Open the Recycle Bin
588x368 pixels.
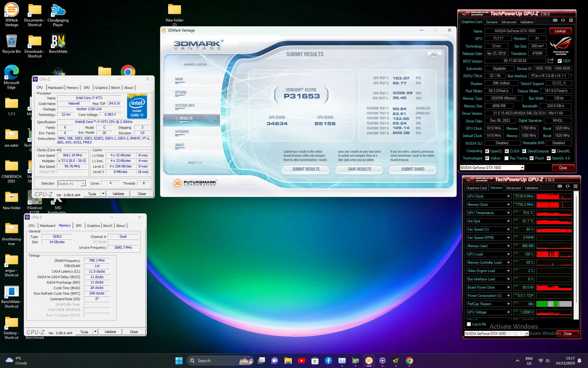point(12,44)
